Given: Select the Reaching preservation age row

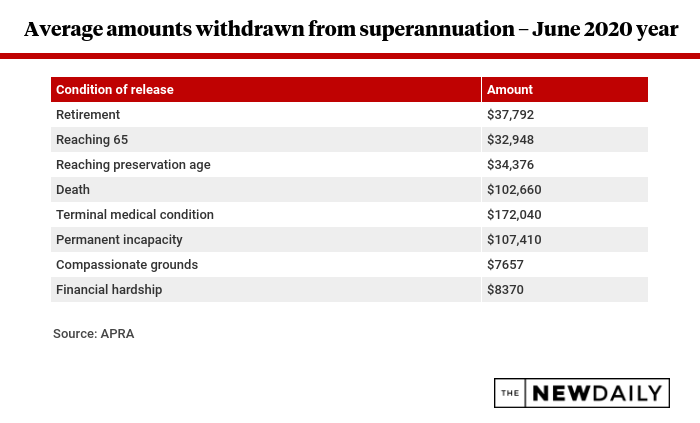Looking at the screenshot, I should pos(133,165).
